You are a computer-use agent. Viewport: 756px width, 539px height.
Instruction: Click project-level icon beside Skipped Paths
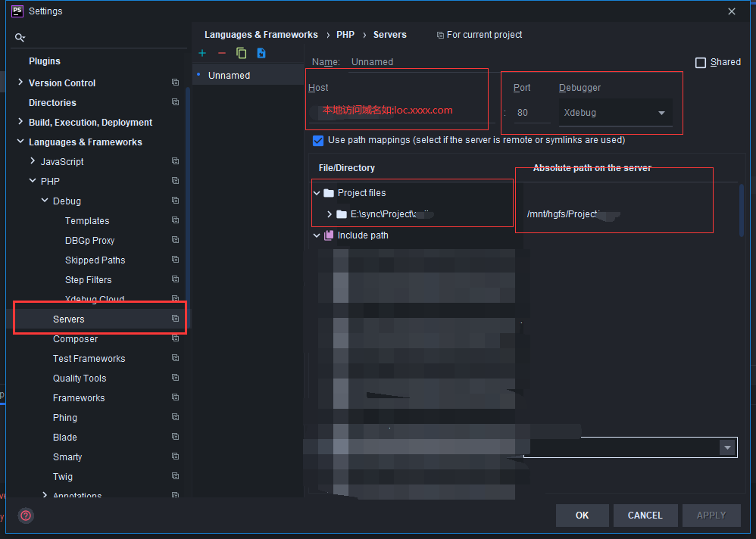pyautogui.click(x=176, y=260)
